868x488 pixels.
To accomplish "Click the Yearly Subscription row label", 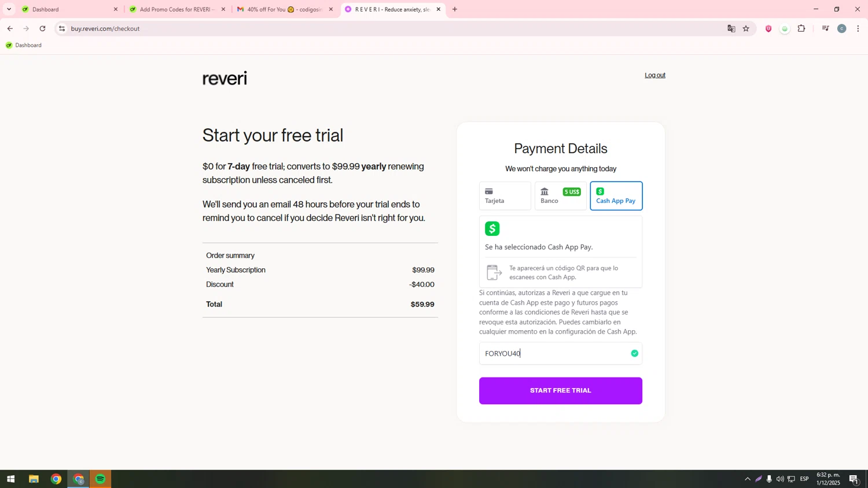I will pyautogui.click(x=236, y=270).
